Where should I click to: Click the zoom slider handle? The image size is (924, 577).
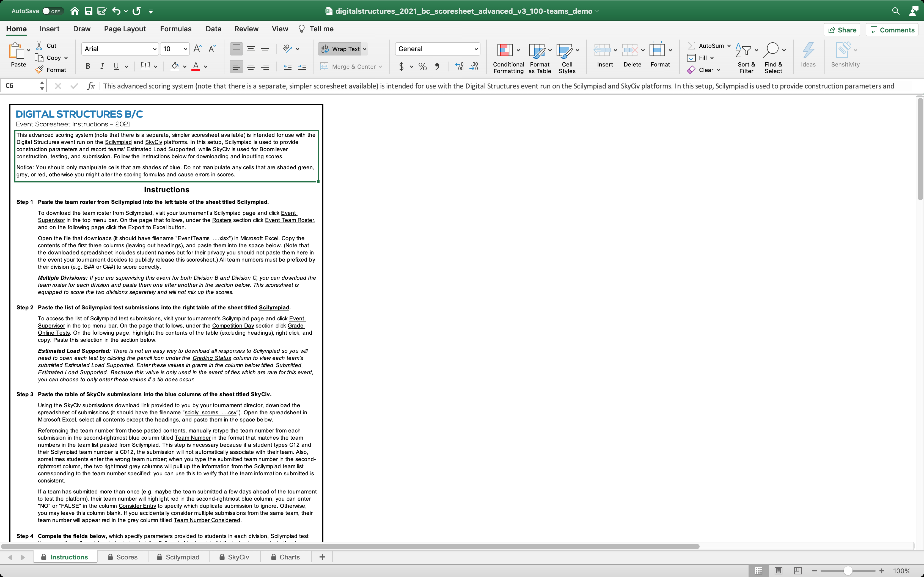coord(848,570)
